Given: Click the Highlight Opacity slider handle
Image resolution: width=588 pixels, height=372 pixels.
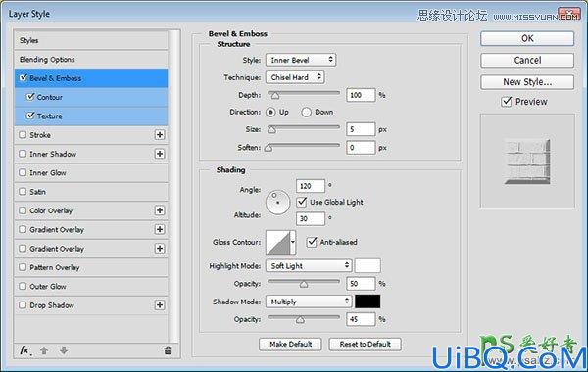Looking at the screenshot, I should [304, 284].
